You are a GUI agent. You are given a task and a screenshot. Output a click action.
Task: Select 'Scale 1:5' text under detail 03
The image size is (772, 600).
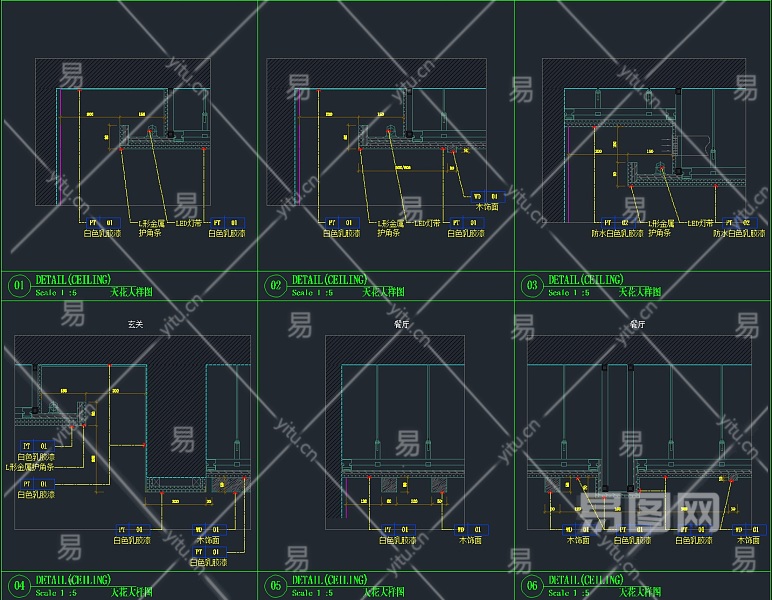pyautogui.click(x=569, y=293)
